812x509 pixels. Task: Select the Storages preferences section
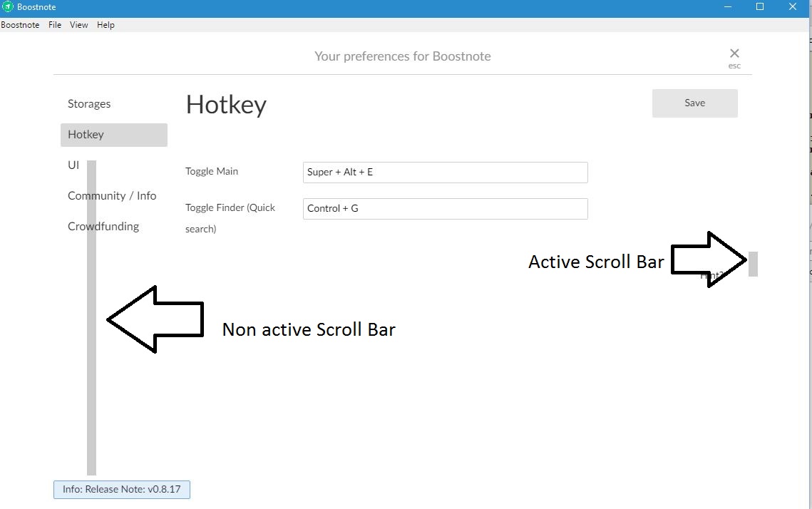(88, 103)
